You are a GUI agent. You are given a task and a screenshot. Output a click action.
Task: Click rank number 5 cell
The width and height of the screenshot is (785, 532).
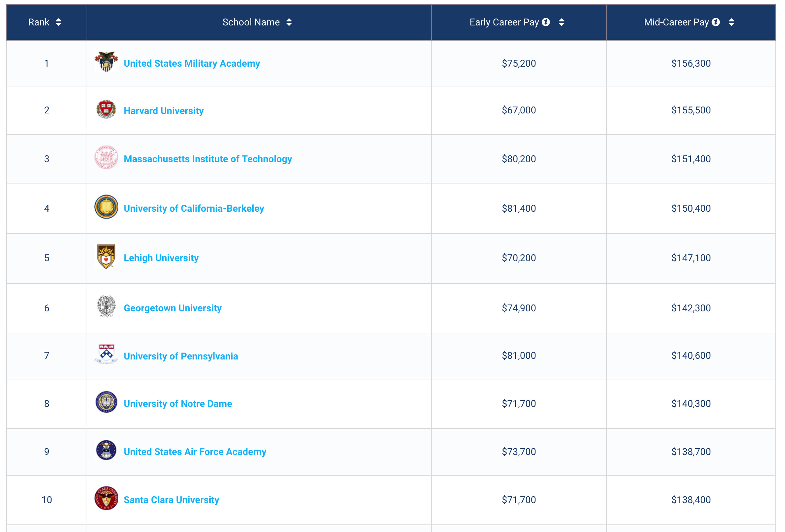47,258
